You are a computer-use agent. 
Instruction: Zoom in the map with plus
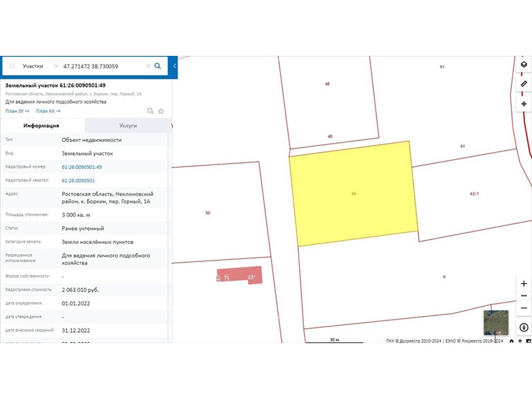[523, 283]
